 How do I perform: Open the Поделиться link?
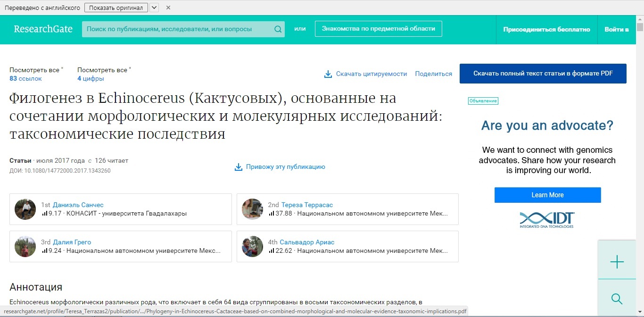click(433, 74)
